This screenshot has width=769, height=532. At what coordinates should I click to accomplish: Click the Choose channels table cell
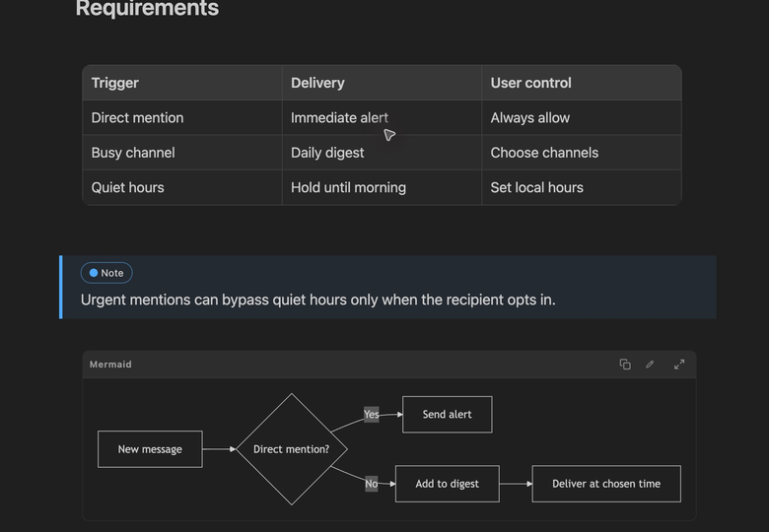click(x=582, y=153)
